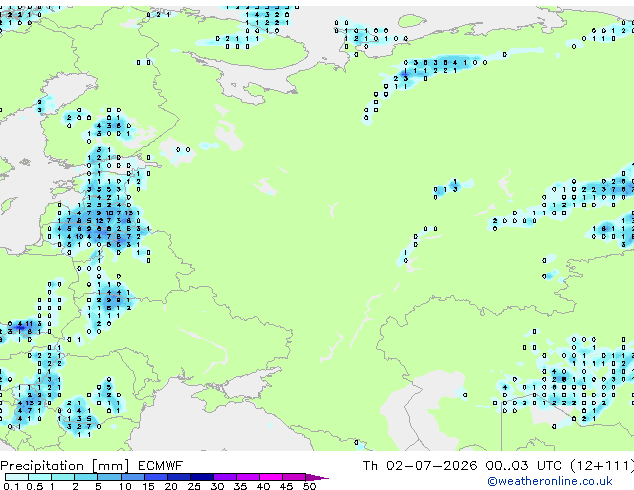Click the "00..03 UTC" time range text
Image resolution: width=634 pixels, height=490 pixels.
[x=524, y=465]
